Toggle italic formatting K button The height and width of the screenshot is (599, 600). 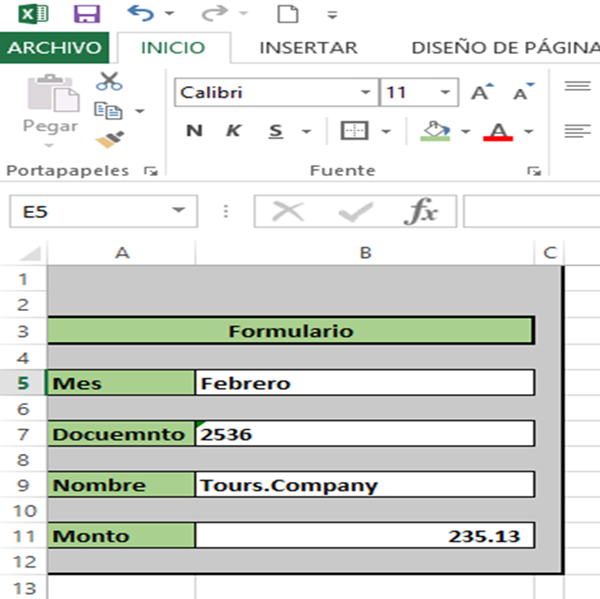pyautogui.click(x=234, y=131)
